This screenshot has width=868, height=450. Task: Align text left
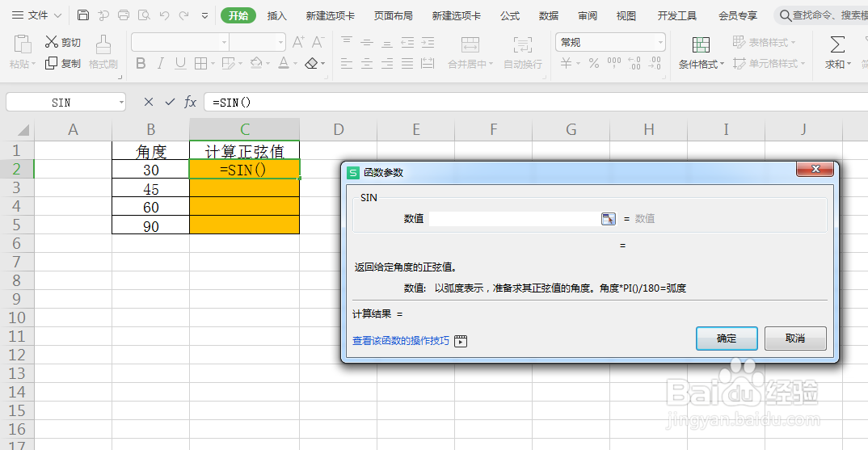click(x=347, y=64)
